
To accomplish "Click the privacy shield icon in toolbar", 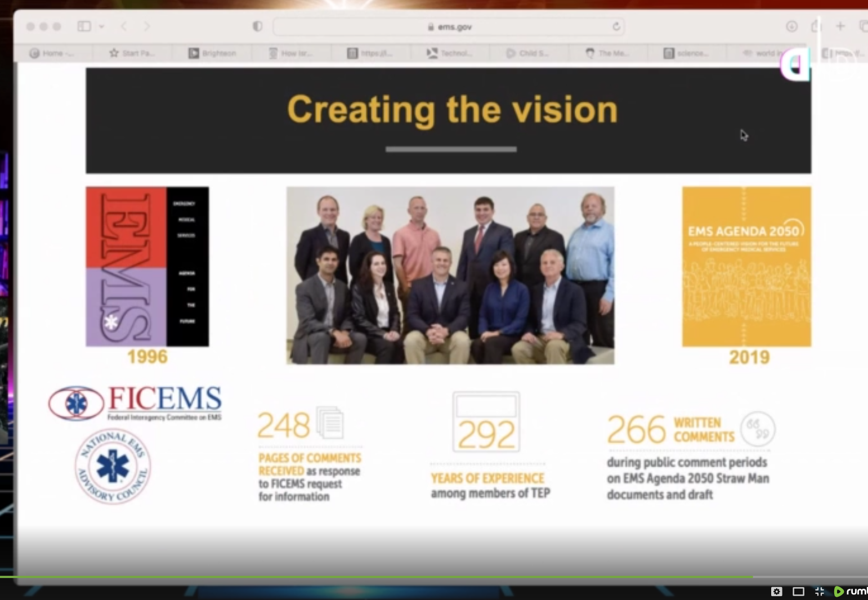I will coord(257,26).
